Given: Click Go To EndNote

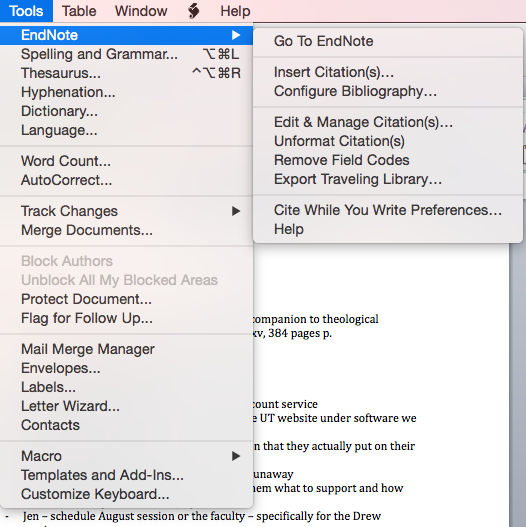Looking at the screenshot, I should 388,41.
